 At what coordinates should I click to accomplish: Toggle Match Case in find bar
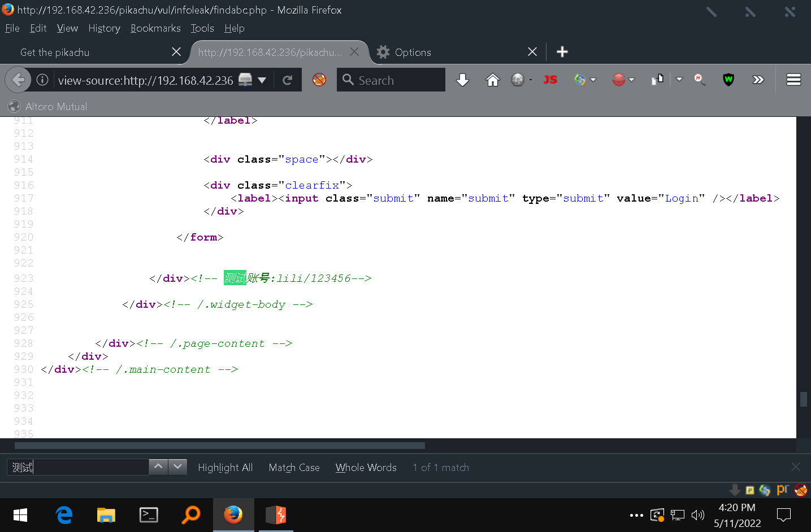point(294,468)
